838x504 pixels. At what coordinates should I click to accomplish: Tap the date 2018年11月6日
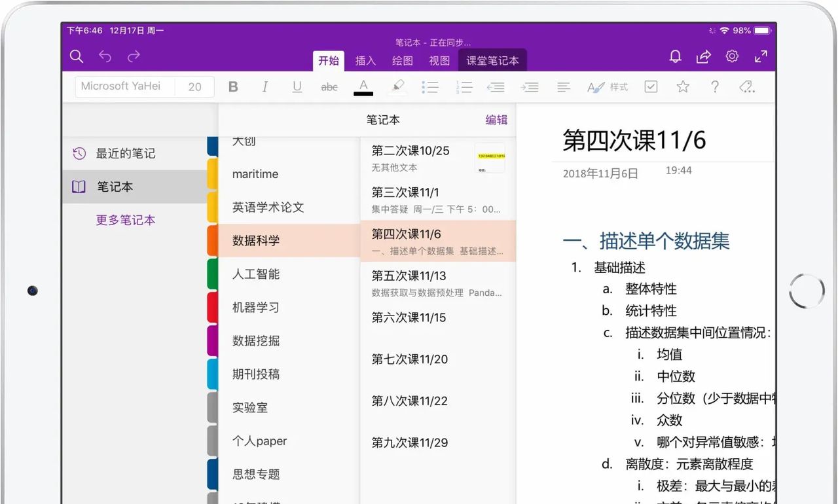coord(600,173)
